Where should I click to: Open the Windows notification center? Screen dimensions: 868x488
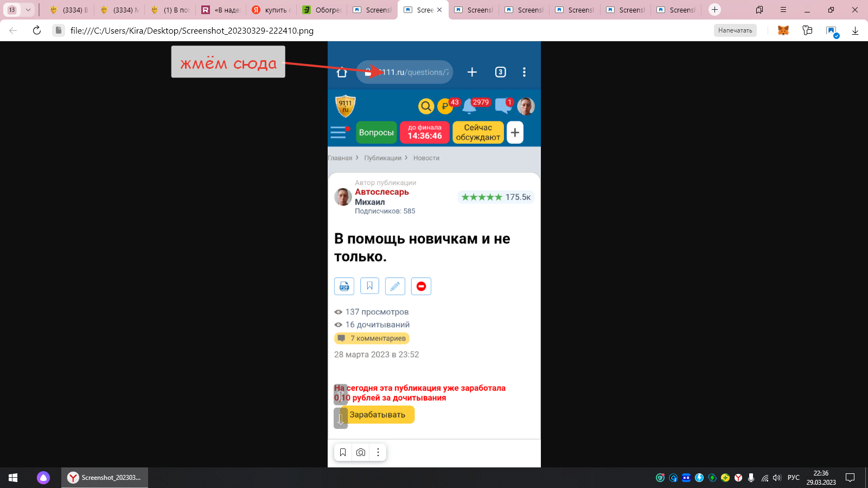point(850,478)
